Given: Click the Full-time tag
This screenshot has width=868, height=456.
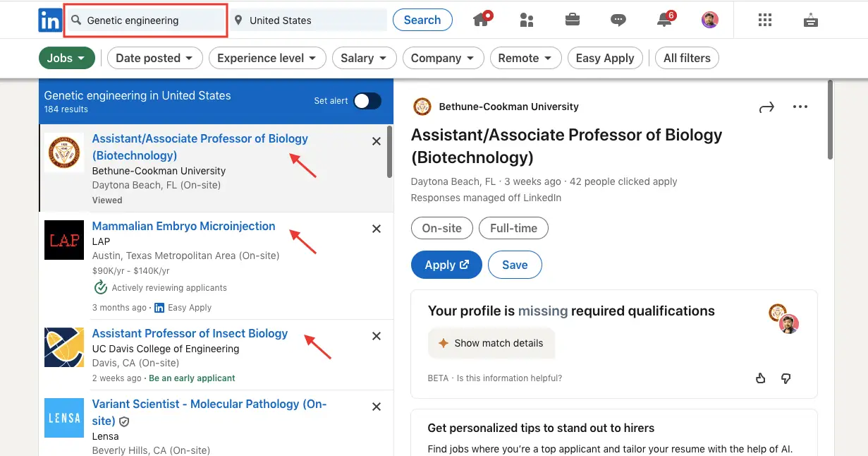Looking at the screenshot, I should (x=513, y=228).
